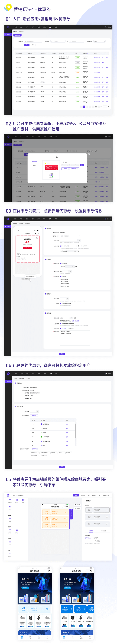
Task: Click the 新建优惠券 button on the coupon list screen
Action: pos(17,35)
